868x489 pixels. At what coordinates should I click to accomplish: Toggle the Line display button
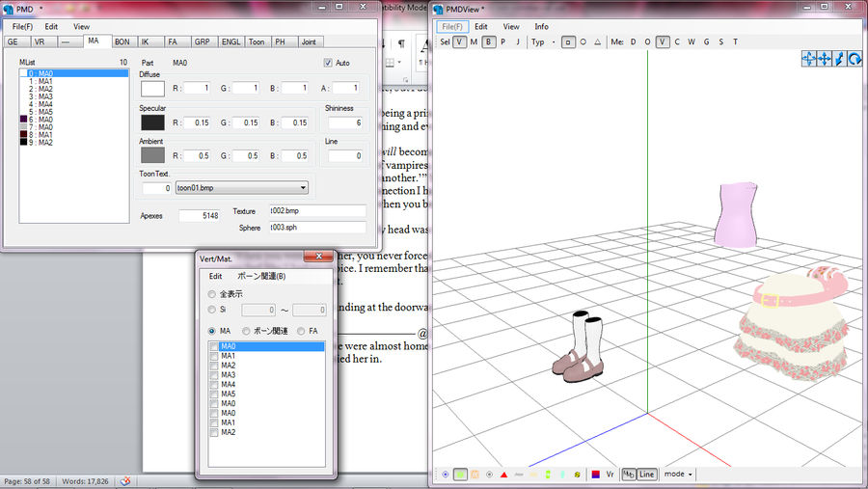646,475
